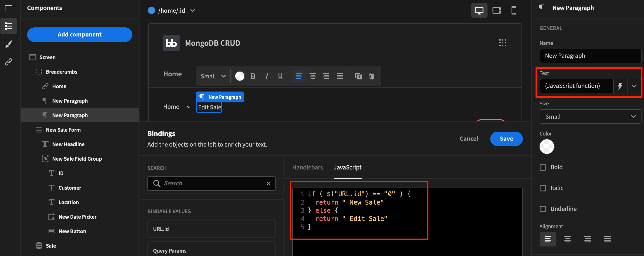
Task: Click the Add component button
Action: [79, 34]
